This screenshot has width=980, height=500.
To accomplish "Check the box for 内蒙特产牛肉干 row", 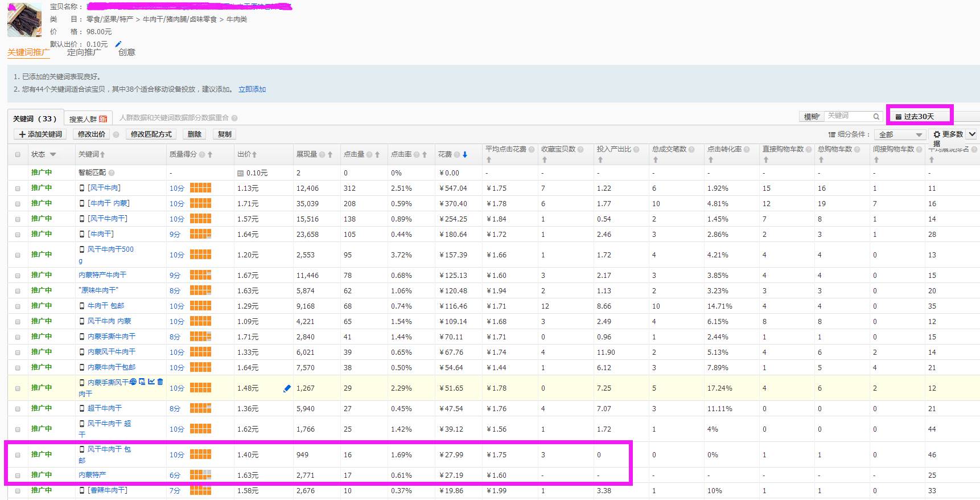I will point(18,276).
